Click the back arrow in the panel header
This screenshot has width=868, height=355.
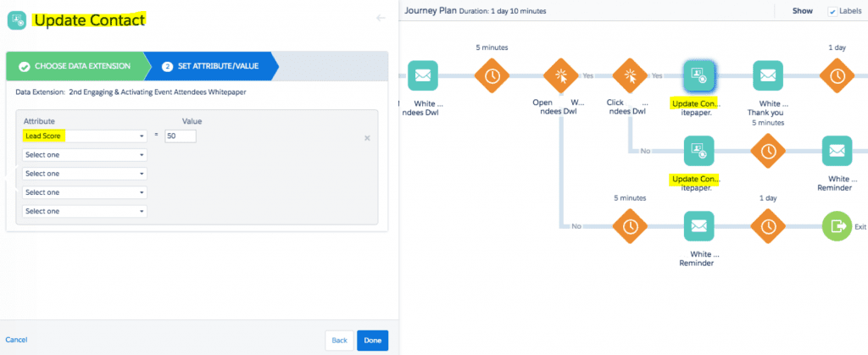click(379, 18)
